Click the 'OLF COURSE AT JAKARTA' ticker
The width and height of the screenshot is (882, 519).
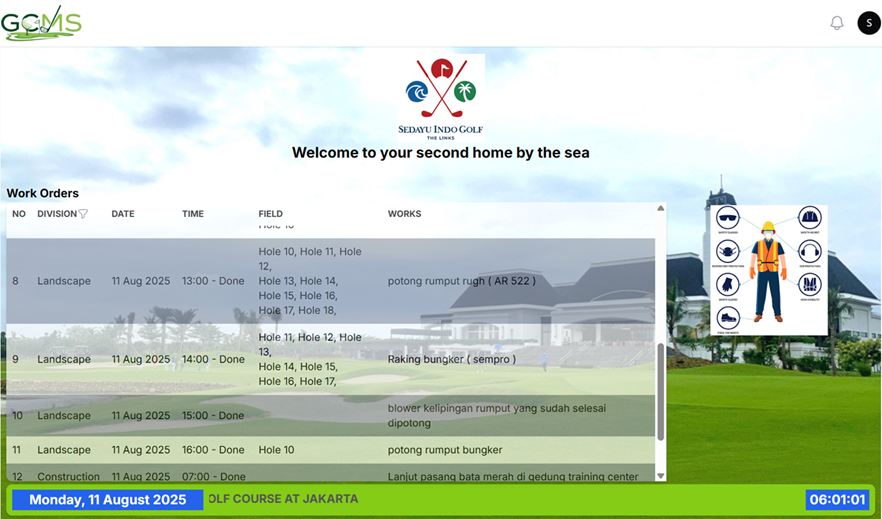(x=284, y=499)
